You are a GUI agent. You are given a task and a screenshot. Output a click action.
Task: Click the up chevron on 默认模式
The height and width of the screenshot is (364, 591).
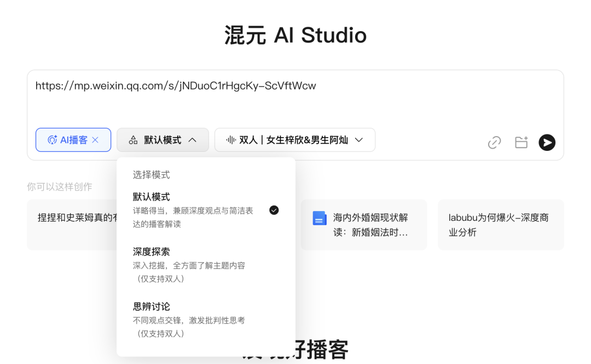(192, 140)
